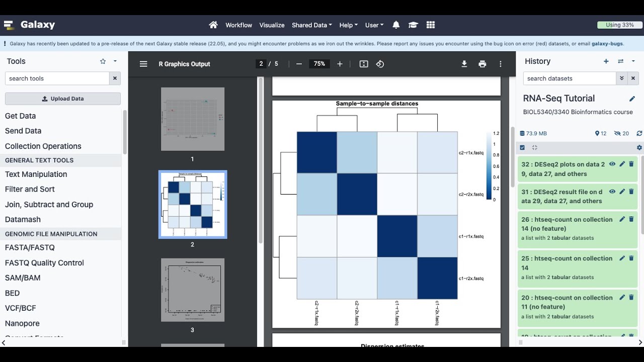Open the Nanopore tool section
The height and width of the screenshot is (362, 644).
[x=22, y=323]
